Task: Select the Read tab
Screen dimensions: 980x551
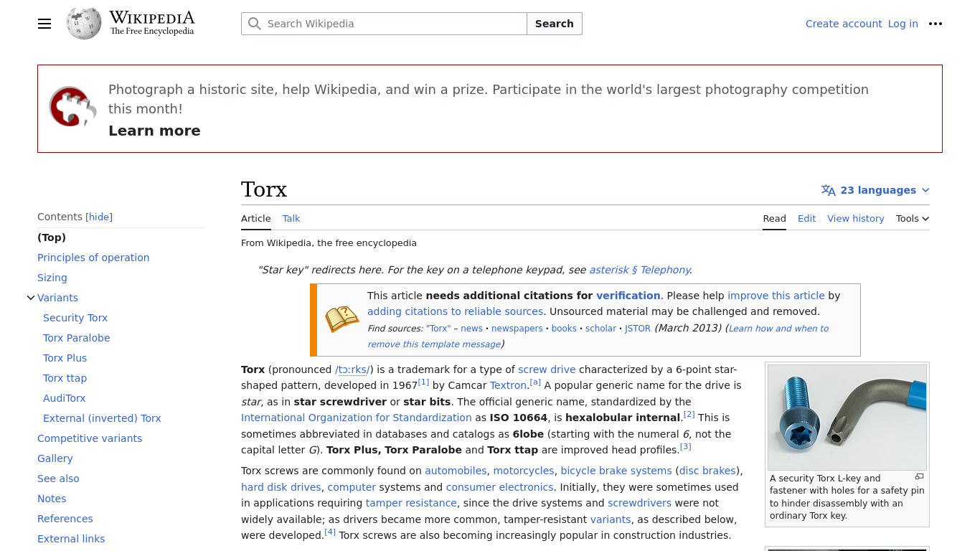Action: coord(774,219)
